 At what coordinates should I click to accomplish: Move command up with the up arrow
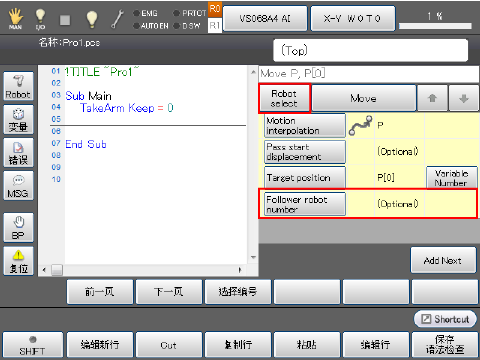click(432, 98)
